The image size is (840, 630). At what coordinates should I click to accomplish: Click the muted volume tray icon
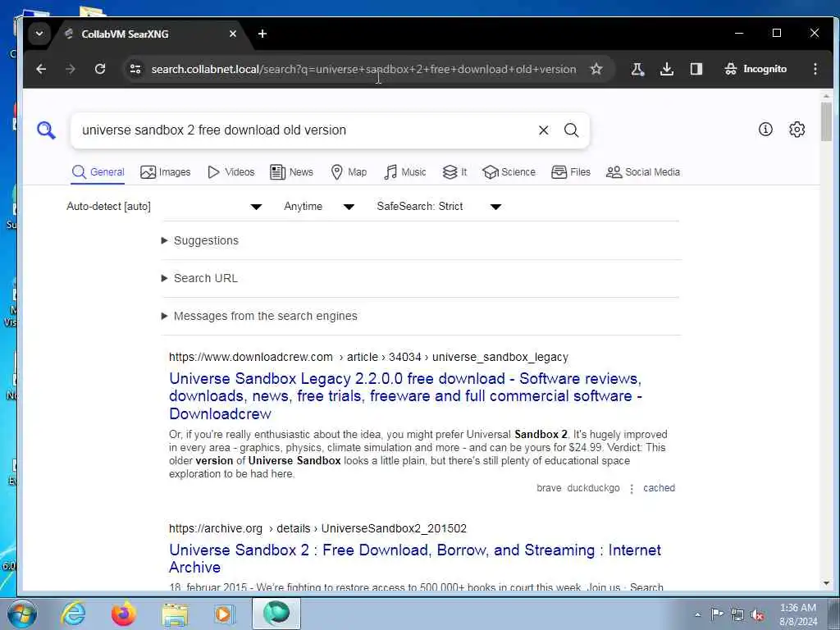[757, 614]
